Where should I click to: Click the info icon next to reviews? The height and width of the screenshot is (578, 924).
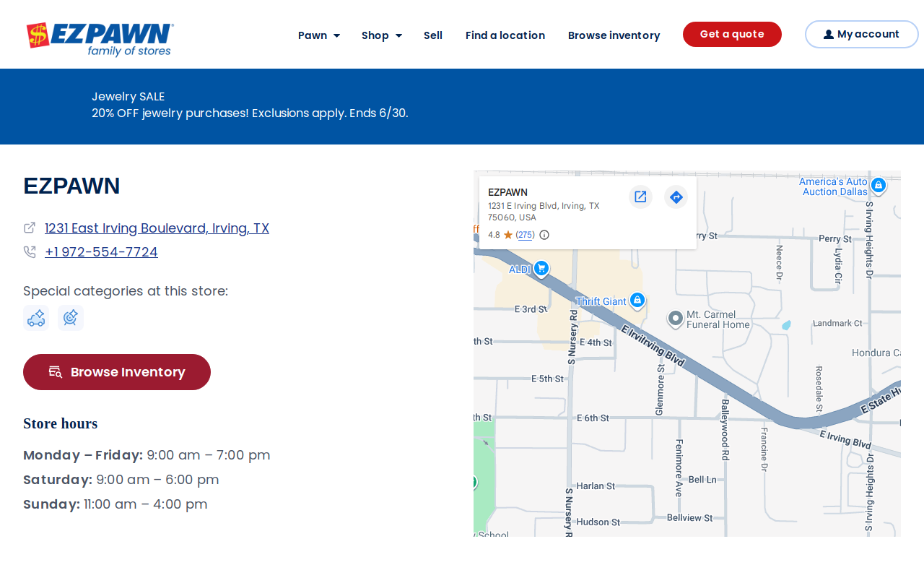(x=544, y=235)
